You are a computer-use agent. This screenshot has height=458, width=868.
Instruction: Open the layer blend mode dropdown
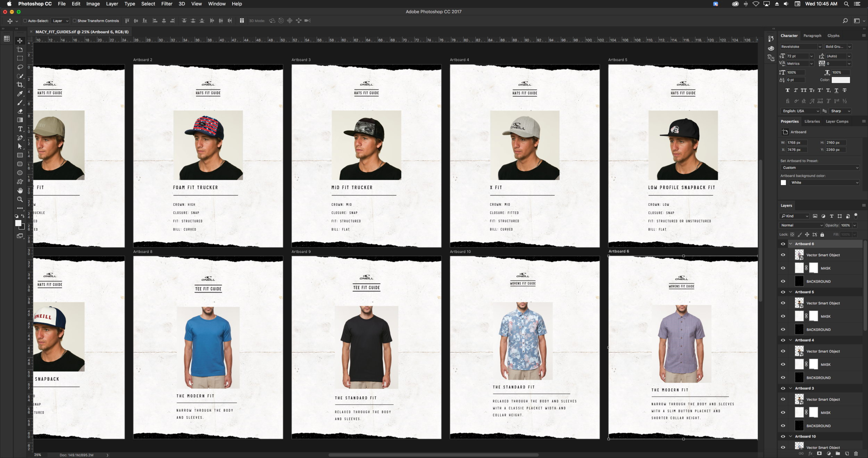click(801, 225)
